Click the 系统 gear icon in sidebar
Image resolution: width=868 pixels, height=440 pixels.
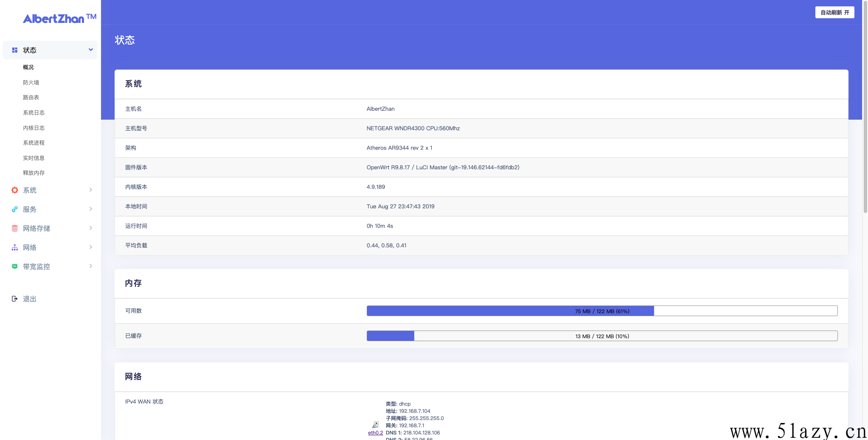(15, 190)
